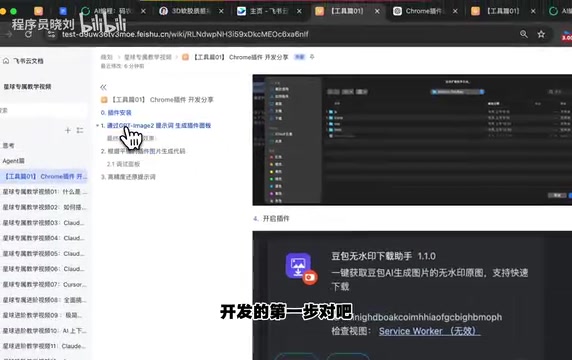Open sidebar item 星球专属教学视频05: Claud
Viewport: 572px width, 360px height.
click(44, 253)
